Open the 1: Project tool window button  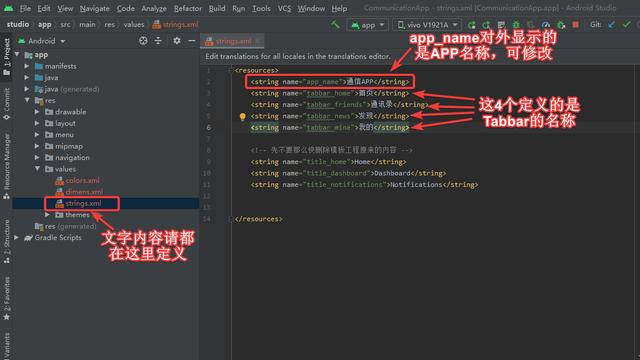pos(7,56)
